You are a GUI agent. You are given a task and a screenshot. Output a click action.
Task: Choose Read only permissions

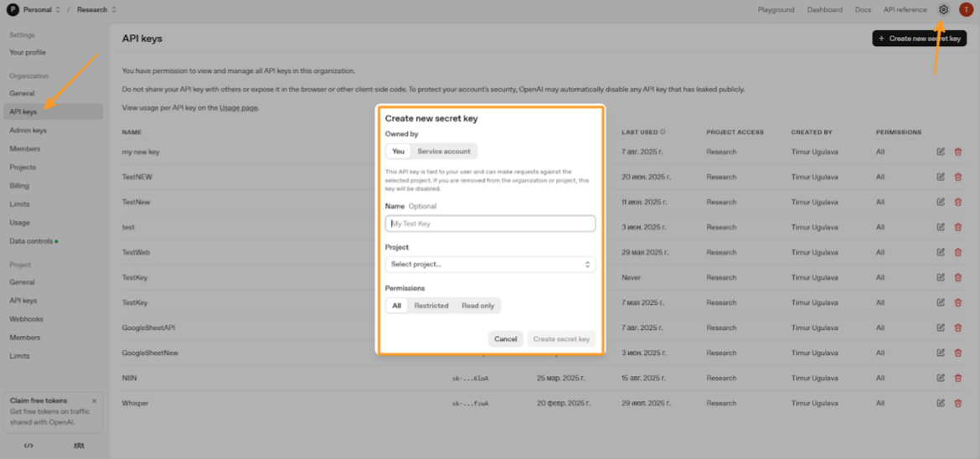[x=478, y=305]
